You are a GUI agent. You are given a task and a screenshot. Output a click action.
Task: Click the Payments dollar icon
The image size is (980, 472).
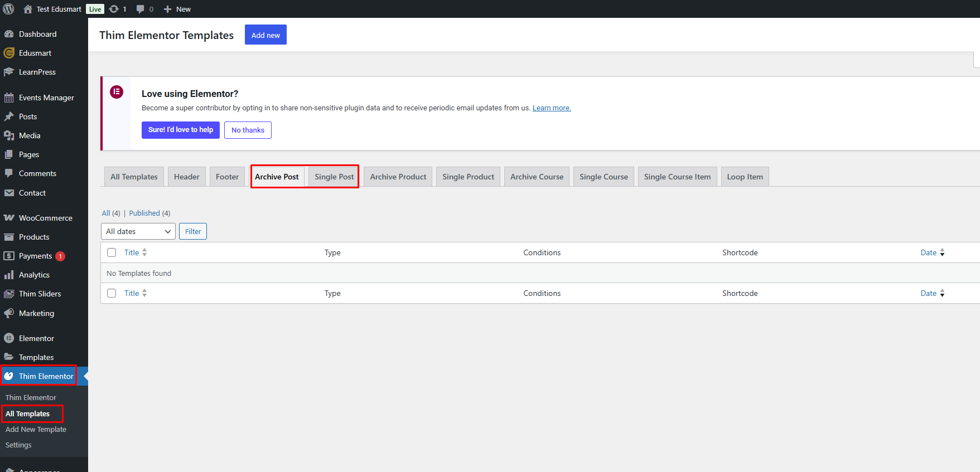click(x=9, y=256)
